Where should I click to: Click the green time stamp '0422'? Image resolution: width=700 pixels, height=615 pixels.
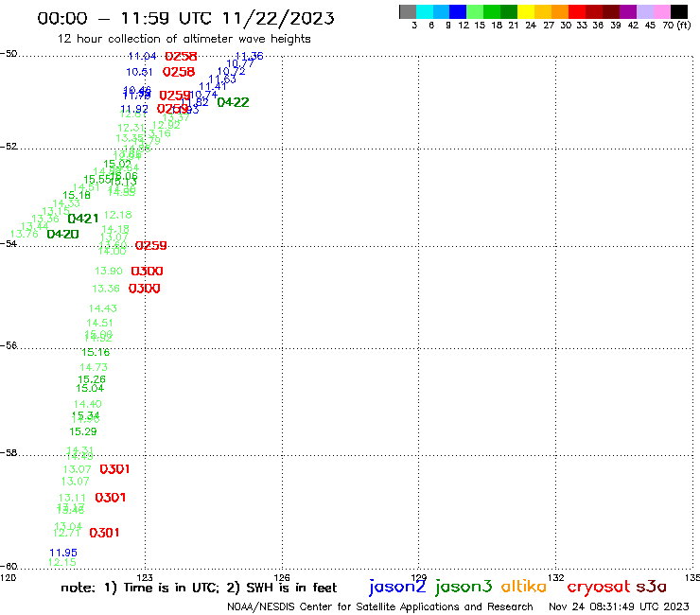(x=233, y=102)
